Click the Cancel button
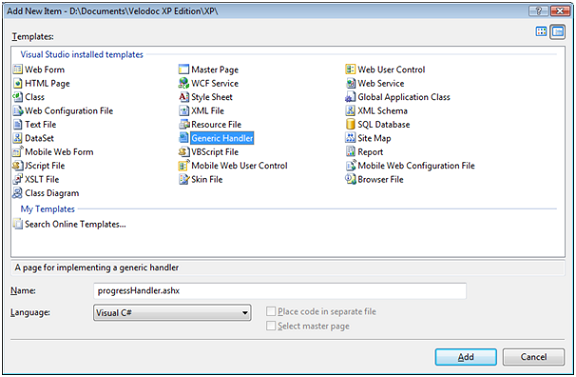The height and width of the screenshot is (377, 576). click(x=533, y=357)
